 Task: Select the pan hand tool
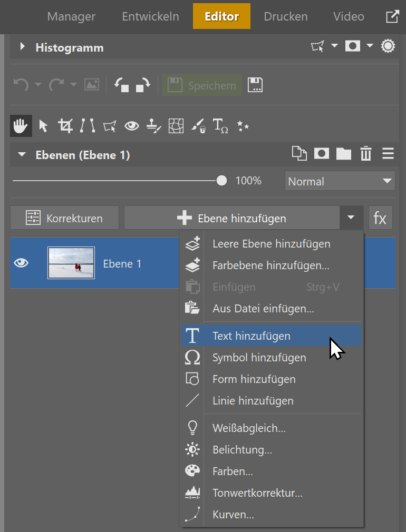point(21,126)
